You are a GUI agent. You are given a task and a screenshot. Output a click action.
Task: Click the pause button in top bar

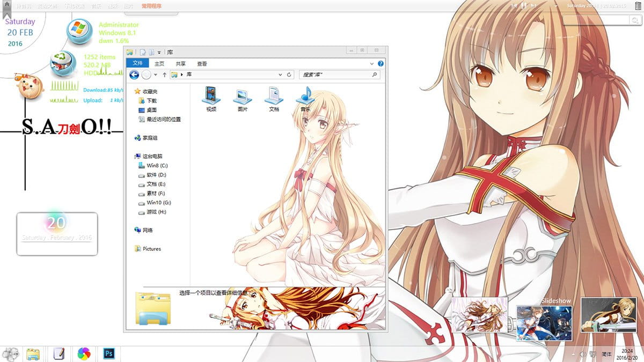(x=523, y=5)
